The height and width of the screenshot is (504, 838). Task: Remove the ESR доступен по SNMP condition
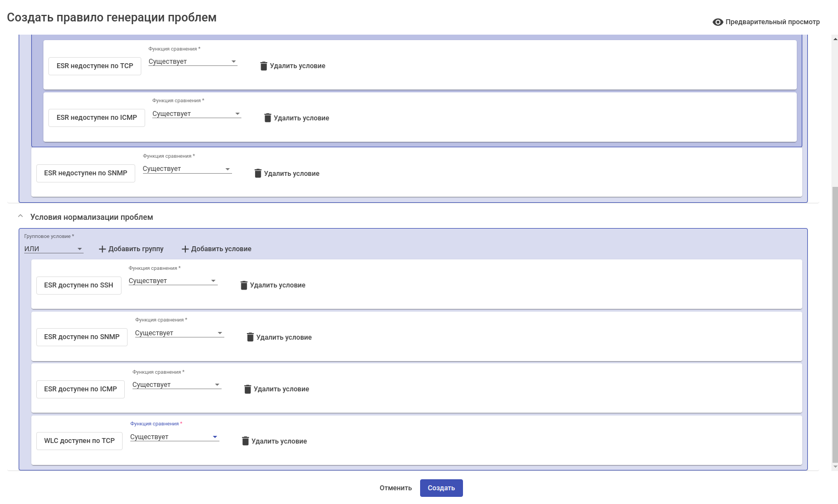coord(250,337)
